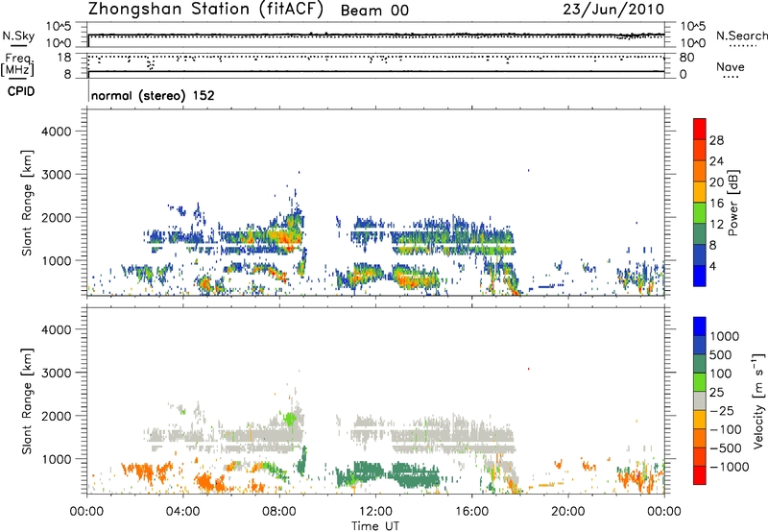The height and width of the screenshot is (532, 768).
Task: Pick the bottom blue Power segment below 4
Action: 700,276
